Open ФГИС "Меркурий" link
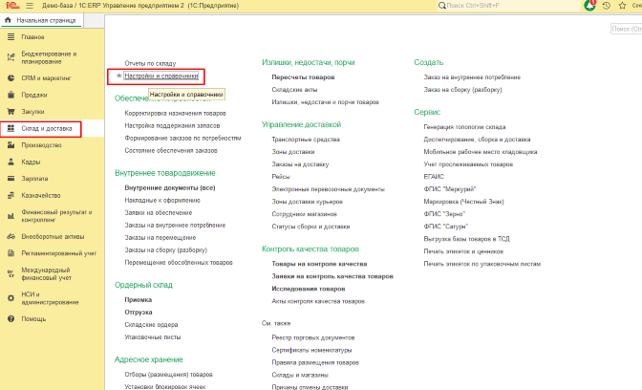The height and width of the screenshot is (390, 642). [450, 189]
